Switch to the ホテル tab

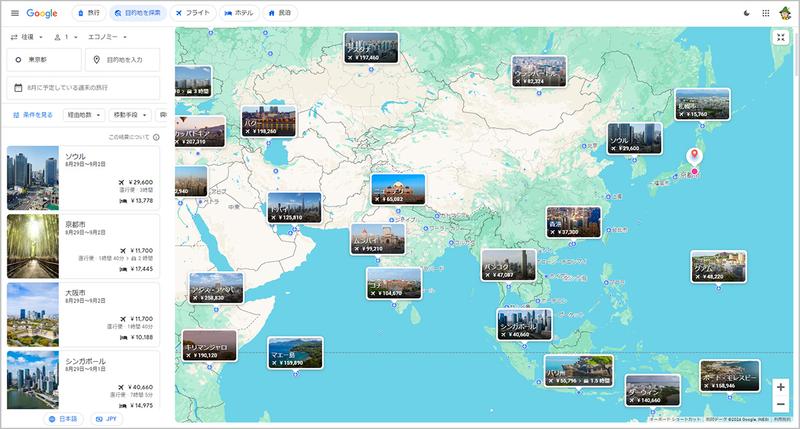click(239, 13)
